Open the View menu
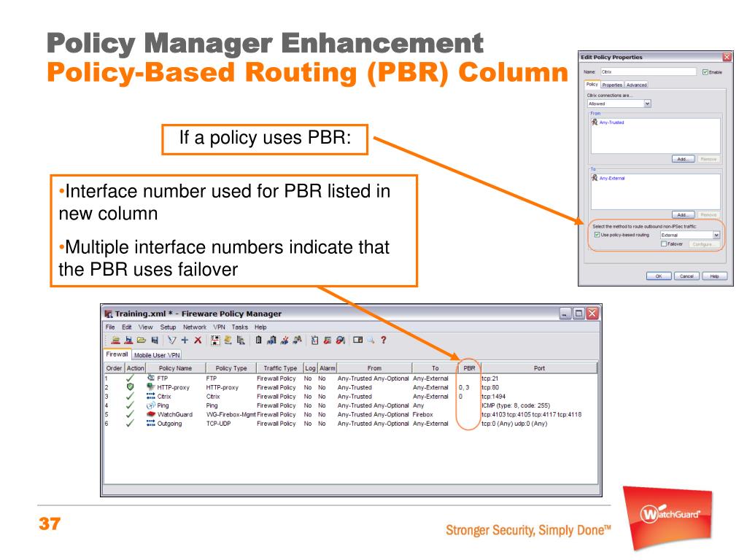This screenshot has width=747, height=560. coord(146,327)
